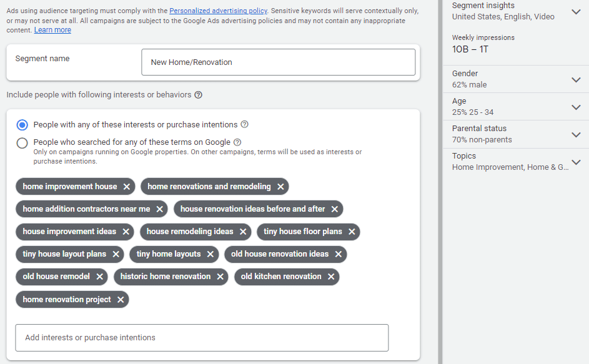The width and height of the screenshot is (589, 364).
Task: Click the Learn more link
Action: coord(52,30)
